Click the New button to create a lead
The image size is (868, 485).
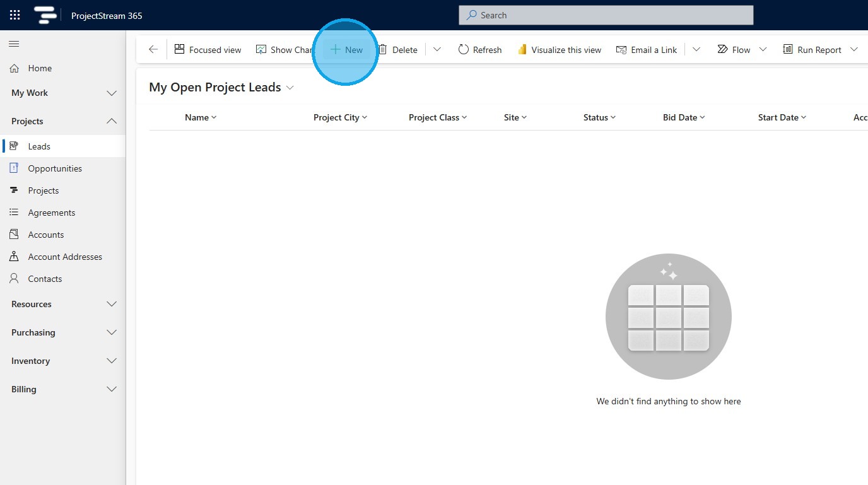(x=346, y=50)
